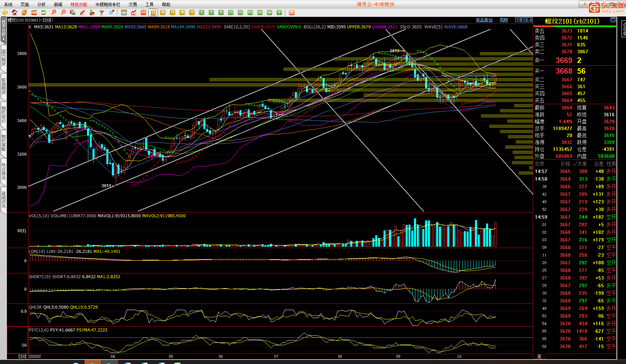The image size is (626, 364).
Task: Zoom out chart with minus magnifier
Action: pos(63,12)
